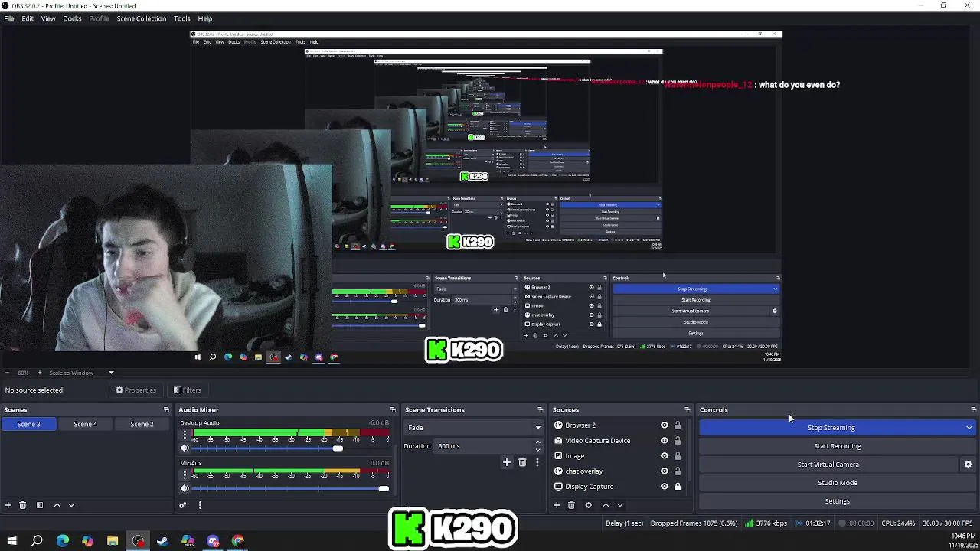Remove selected scene with trash icon
Image resolution: width=980 pixels, height=551 pixels.
click(x=23, y=505)
